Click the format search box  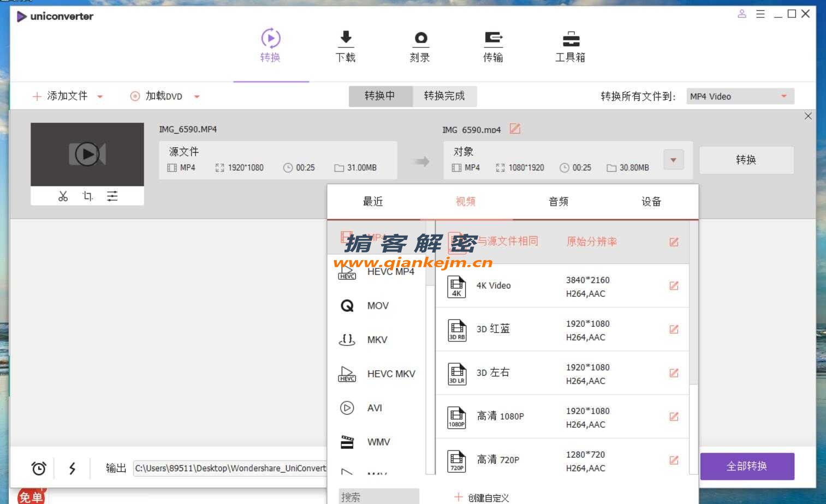tap(379, 497)
